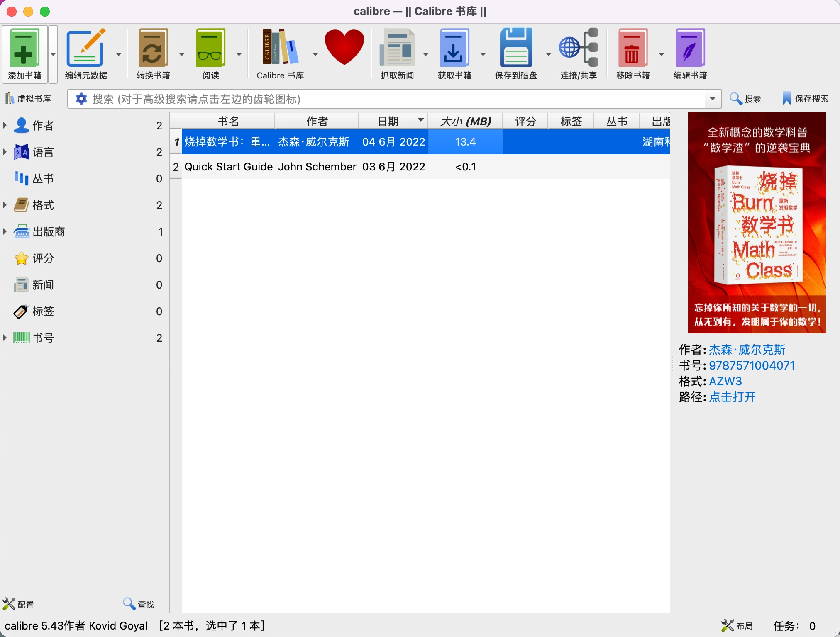The height and width of the screenshot is (637, 840).
Task: Select the 评分 rating category
Action: [43, 258]
